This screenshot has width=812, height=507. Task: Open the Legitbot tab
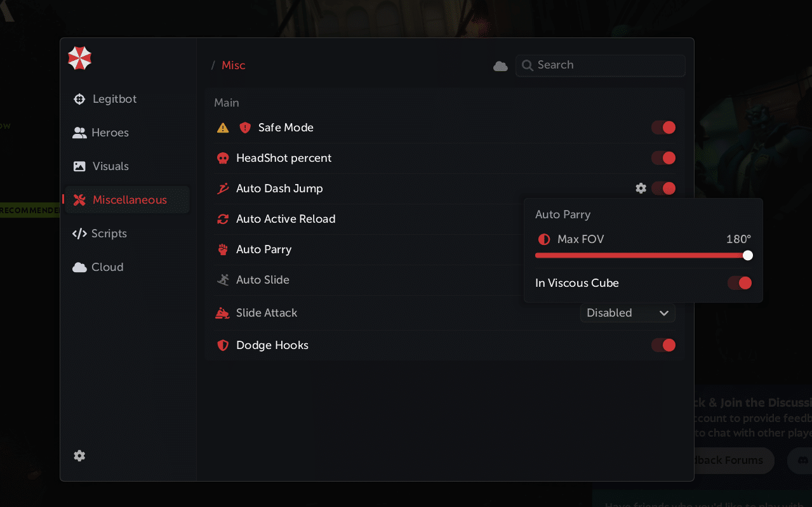114,99
